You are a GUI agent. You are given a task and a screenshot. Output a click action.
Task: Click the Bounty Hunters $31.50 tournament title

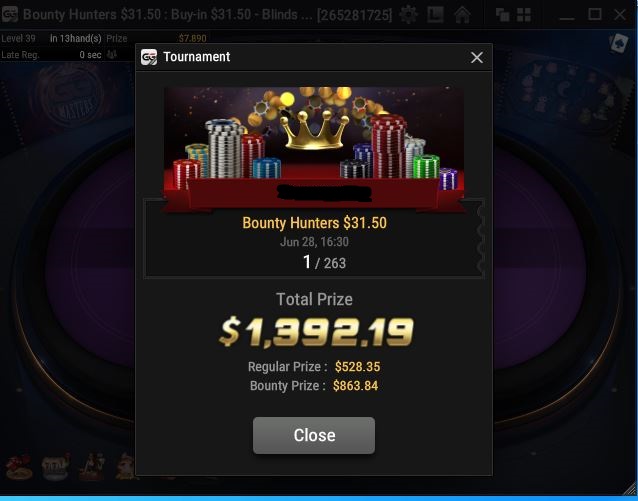314,223
